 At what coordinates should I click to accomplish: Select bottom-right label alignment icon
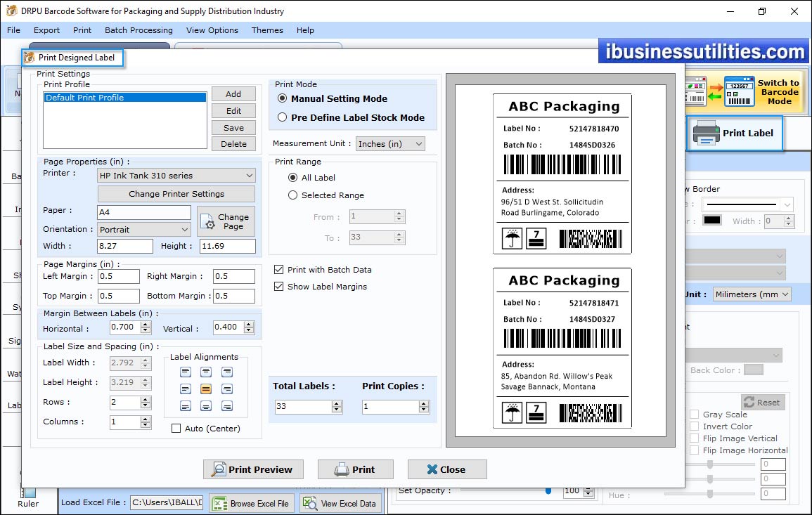point(227,406)
